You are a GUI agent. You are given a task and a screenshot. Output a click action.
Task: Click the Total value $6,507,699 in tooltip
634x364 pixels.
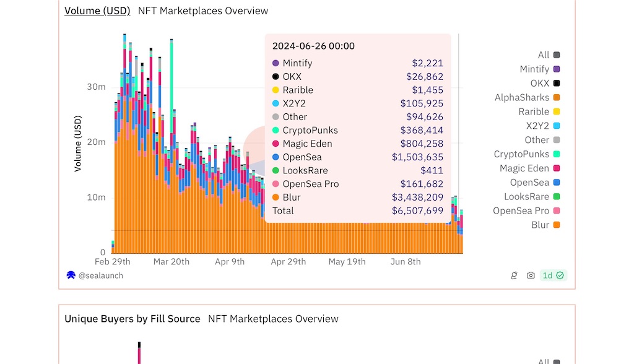[417, 210]
